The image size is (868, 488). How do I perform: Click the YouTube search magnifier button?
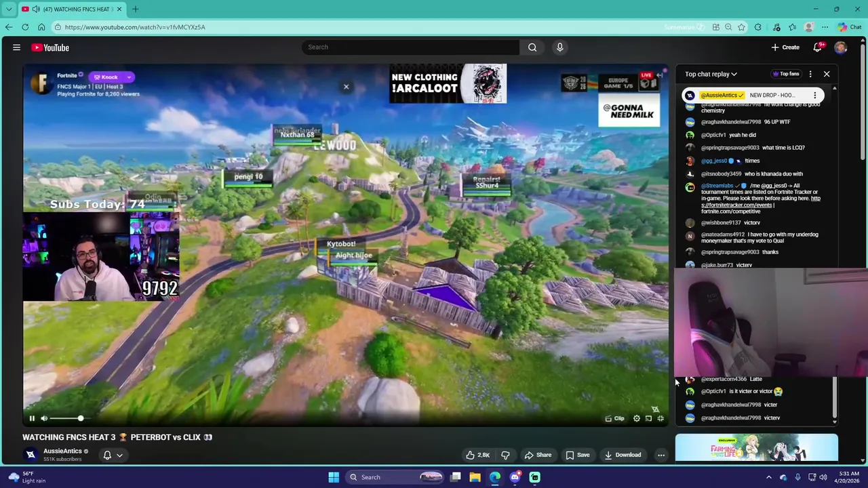coord(532,47)
